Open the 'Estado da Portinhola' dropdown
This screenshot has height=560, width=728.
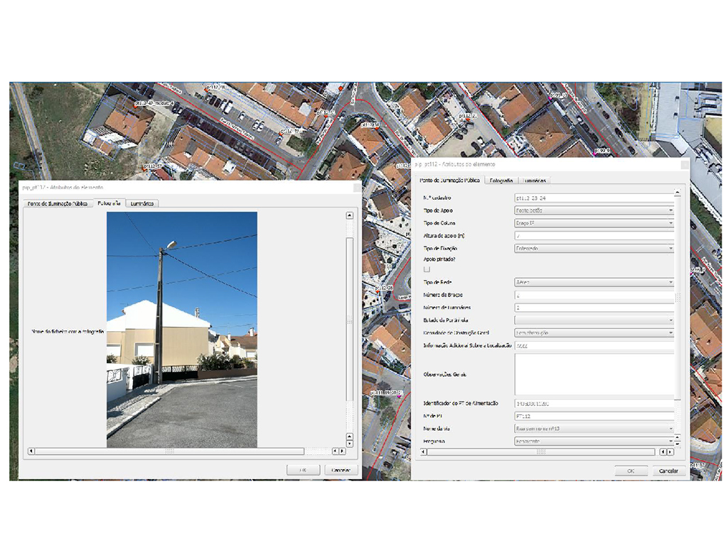tap(594, 321)
